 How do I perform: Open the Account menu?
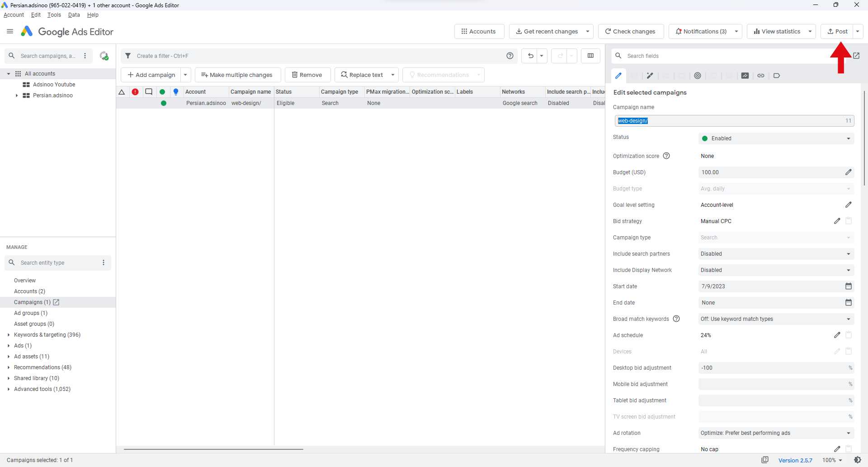click(14, 15)
